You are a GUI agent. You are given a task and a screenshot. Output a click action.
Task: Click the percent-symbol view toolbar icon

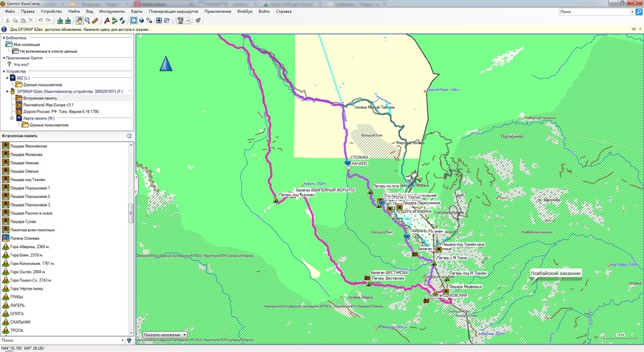pos(150,21)
